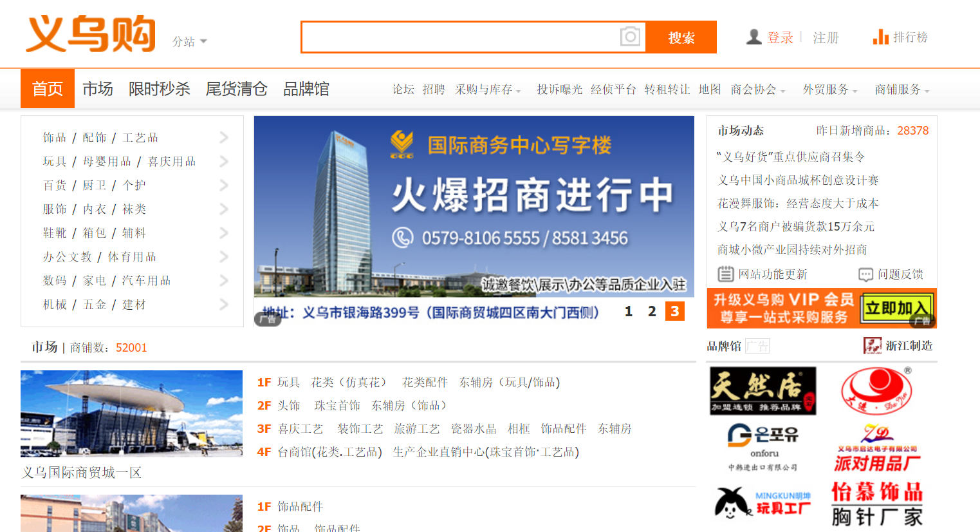Click the camera image-search icon
Screen dimensions: 980x532
(630, 37)
